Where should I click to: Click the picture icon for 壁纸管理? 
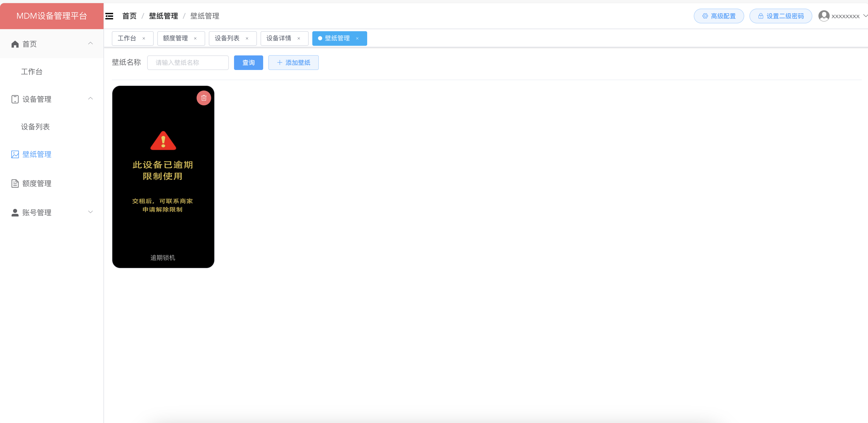[15, 154]
